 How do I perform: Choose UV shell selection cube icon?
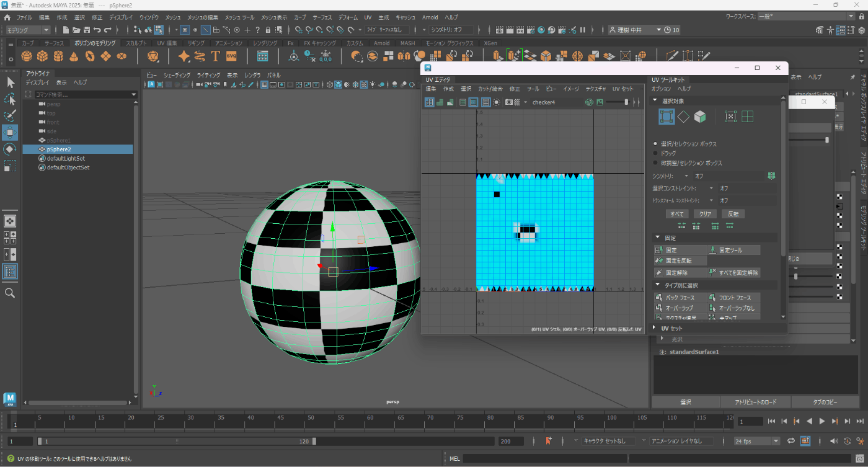pyautogui.click(x=699, y=117)
